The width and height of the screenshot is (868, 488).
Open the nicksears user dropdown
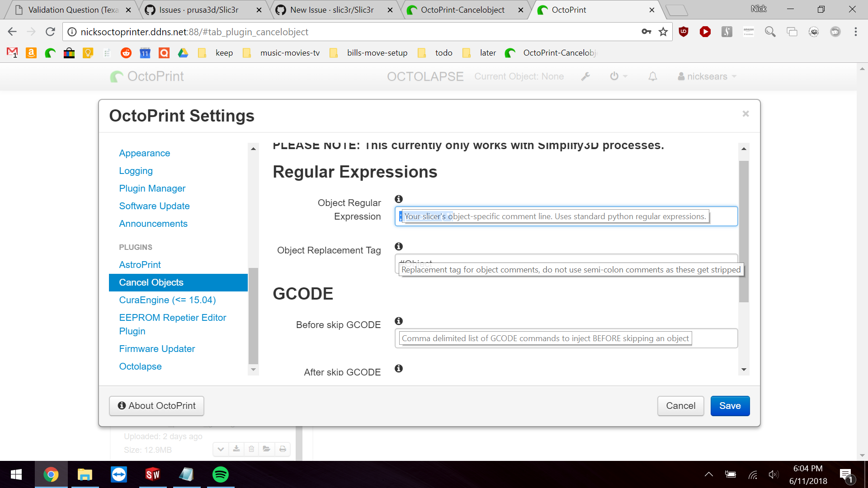pyautogui.click(x=707, y=76)
